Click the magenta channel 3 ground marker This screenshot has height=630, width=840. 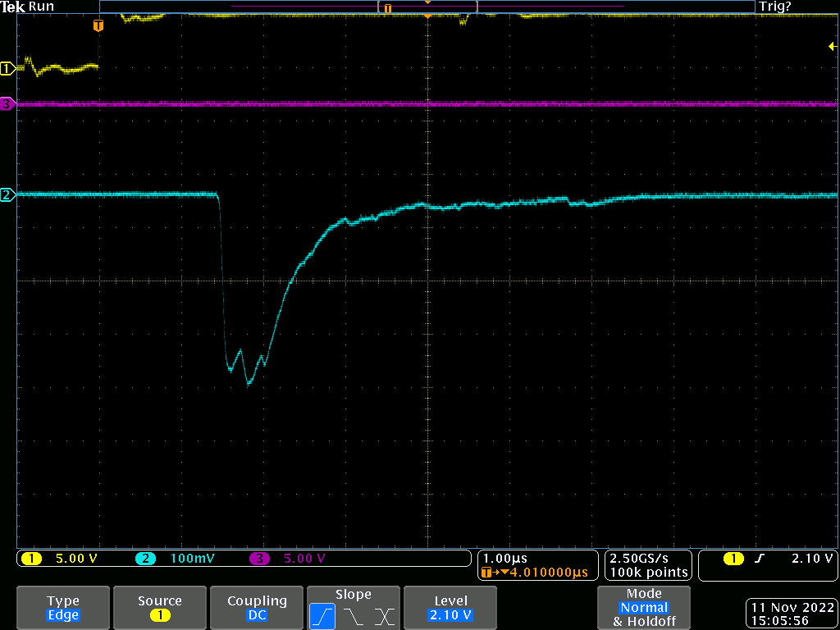coord(7,104)
